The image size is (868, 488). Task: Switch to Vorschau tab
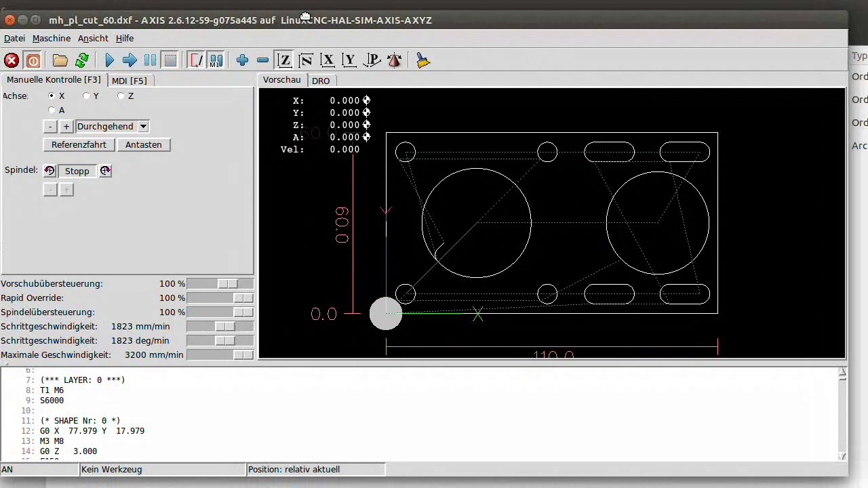coord(282,80)
